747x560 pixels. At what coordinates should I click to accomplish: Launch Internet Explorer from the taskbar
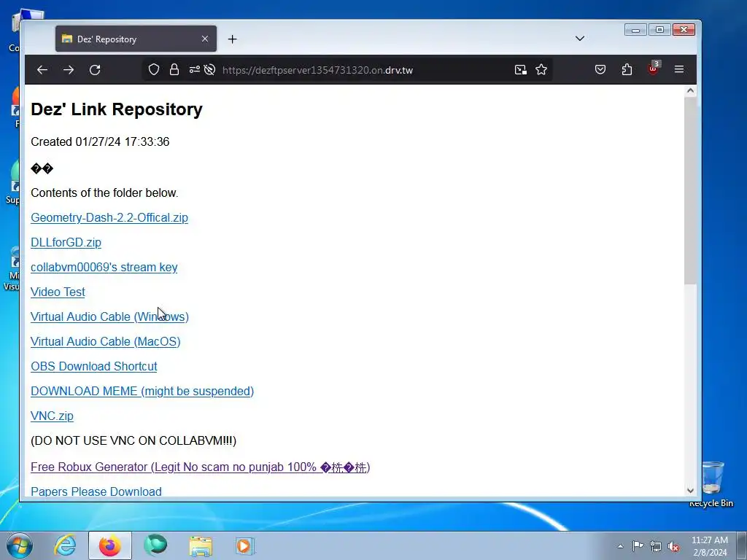coord(65,545)
